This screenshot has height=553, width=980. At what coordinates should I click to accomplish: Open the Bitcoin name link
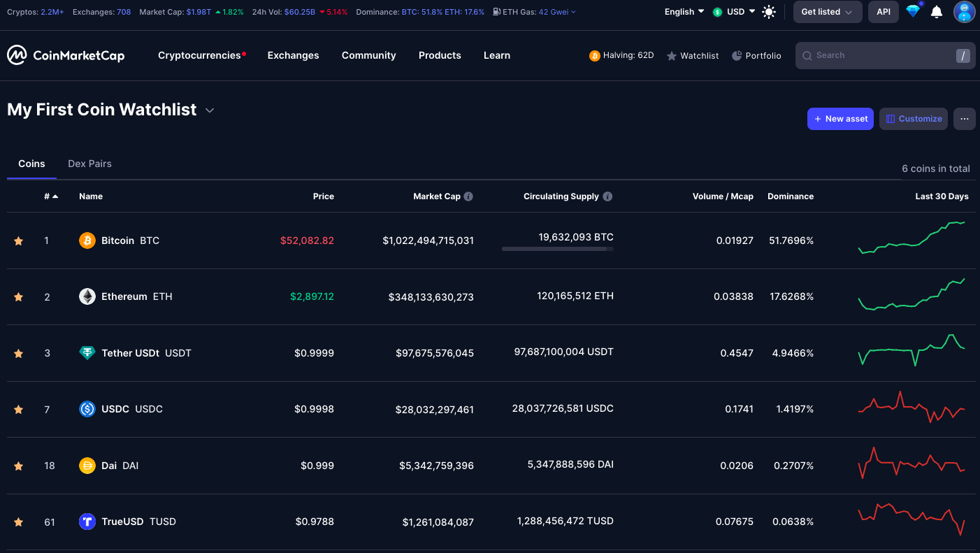pyautogui.click(x=117, y=240)
